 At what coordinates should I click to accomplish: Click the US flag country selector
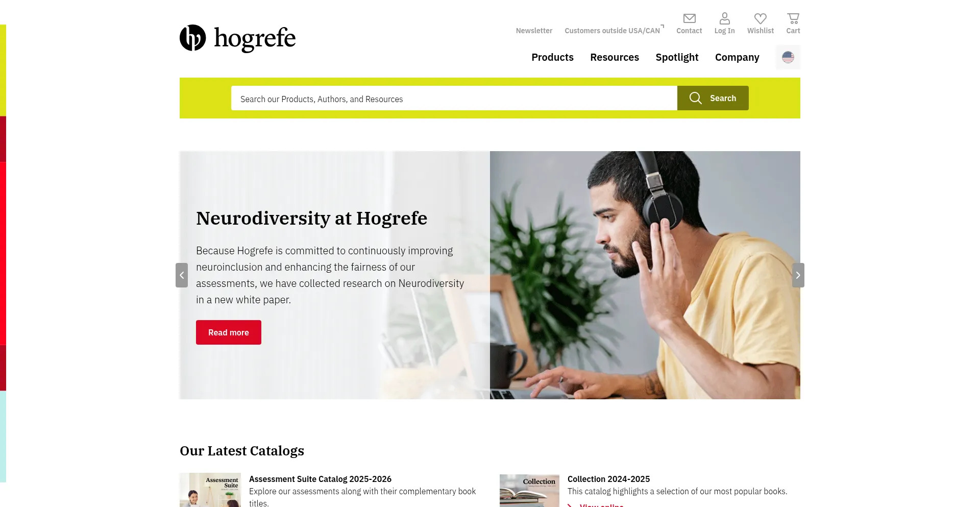pyautogui.click(x=788, y=57)
